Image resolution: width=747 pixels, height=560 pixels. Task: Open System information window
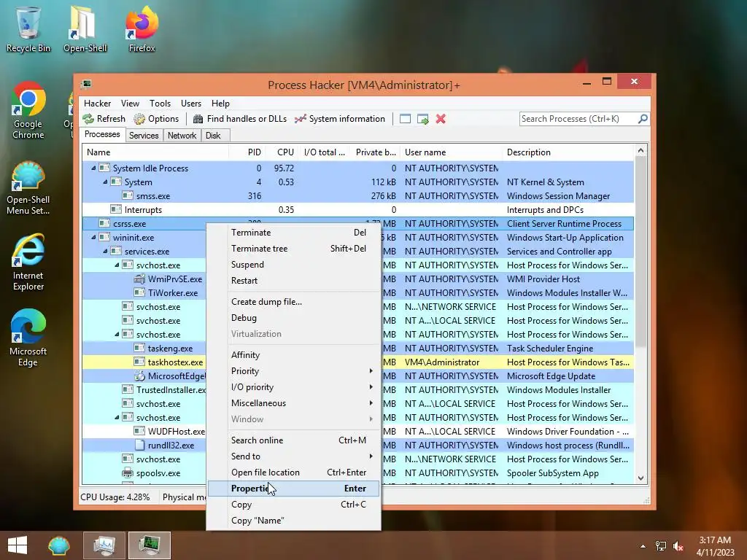pyautogui.click(x=340, y=119)
